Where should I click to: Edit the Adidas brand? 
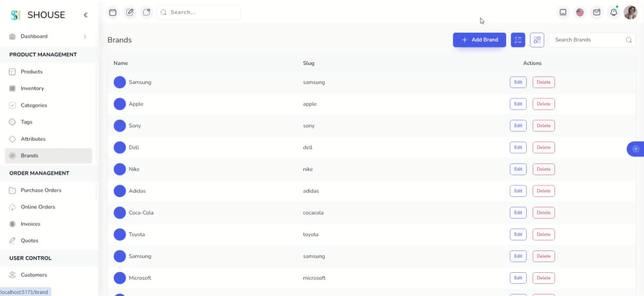pyautogui.click(x=518, y=191)
